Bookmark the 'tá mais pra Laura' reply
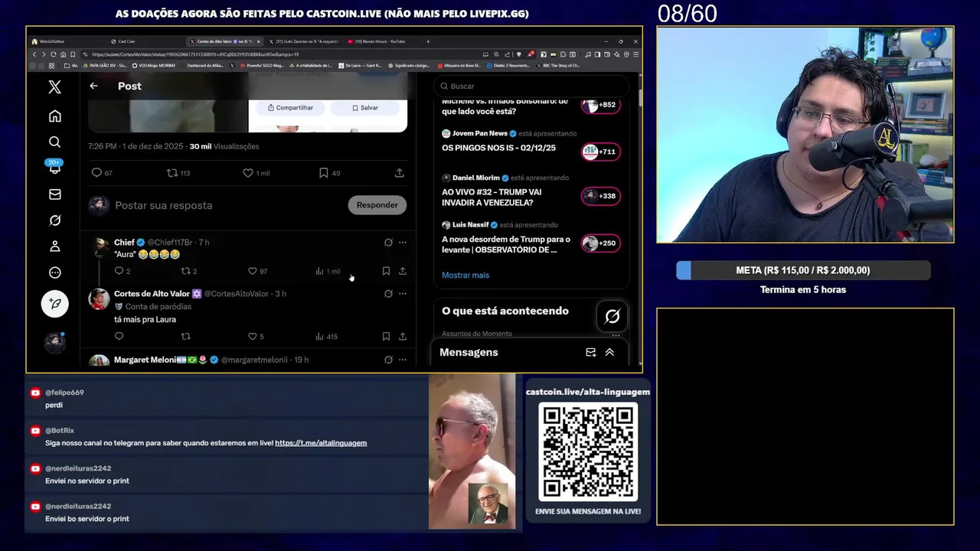The image size is (980, 551). tap(386, 336)
